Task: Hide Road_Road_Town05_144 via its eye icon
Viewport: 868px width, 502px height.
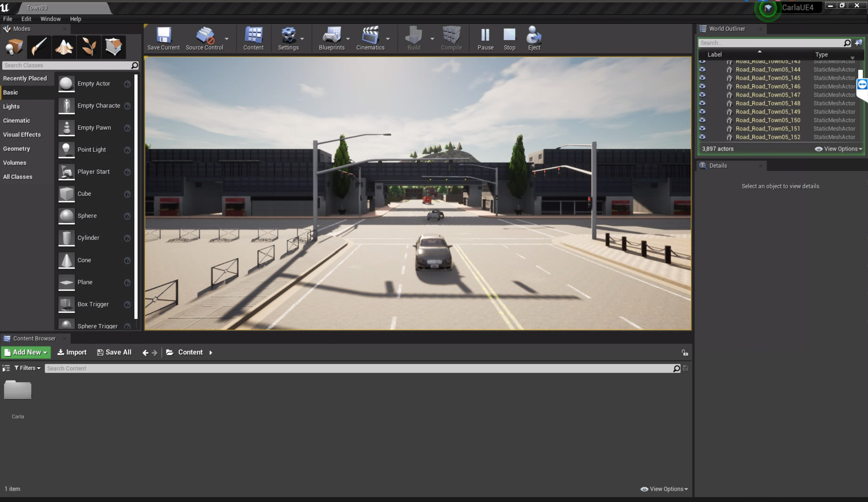Action: click(x=702, y=70)
